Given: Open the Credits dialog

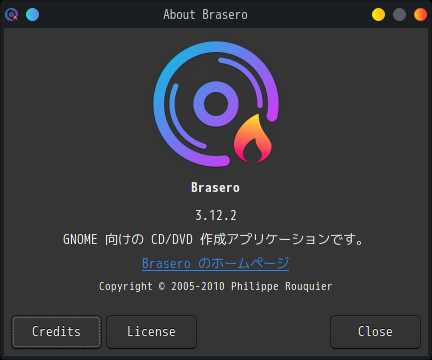Looking at the screenshot, I should pyautogui.click(x=56, y=332).
